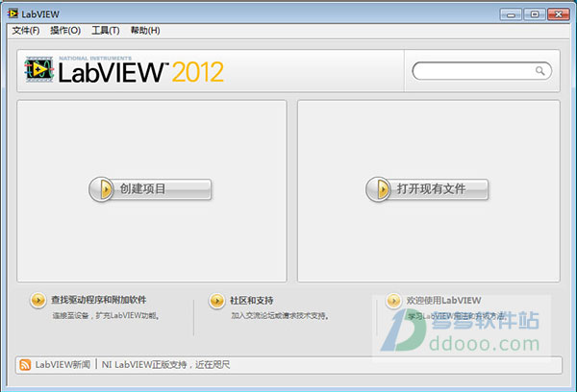Click the search input field
This screenshot has width=577, height=392.
click(482, 71)
